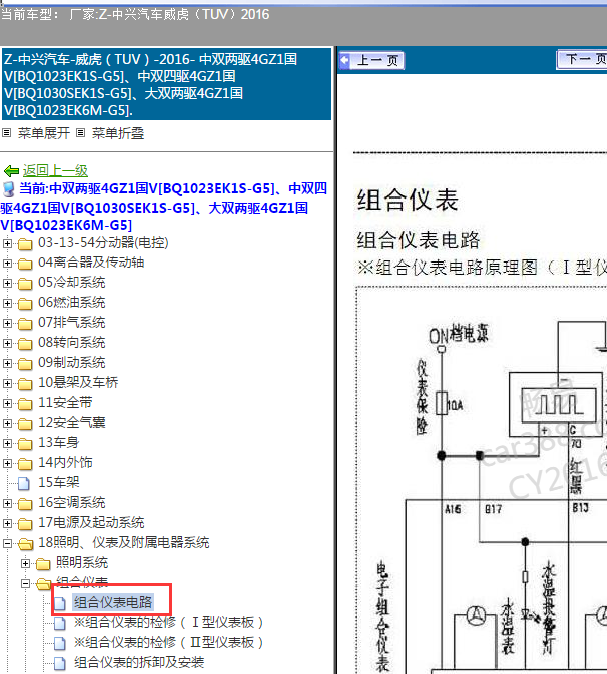Expand all menus with 菜单展开
The image size is (607, 674).
(x=43, y=133)
